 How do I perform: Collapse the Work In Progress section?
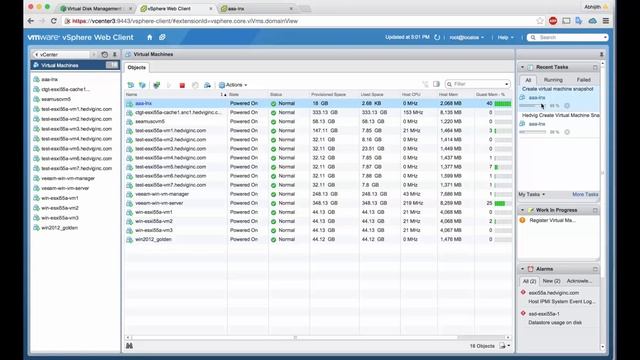[522, 210]
